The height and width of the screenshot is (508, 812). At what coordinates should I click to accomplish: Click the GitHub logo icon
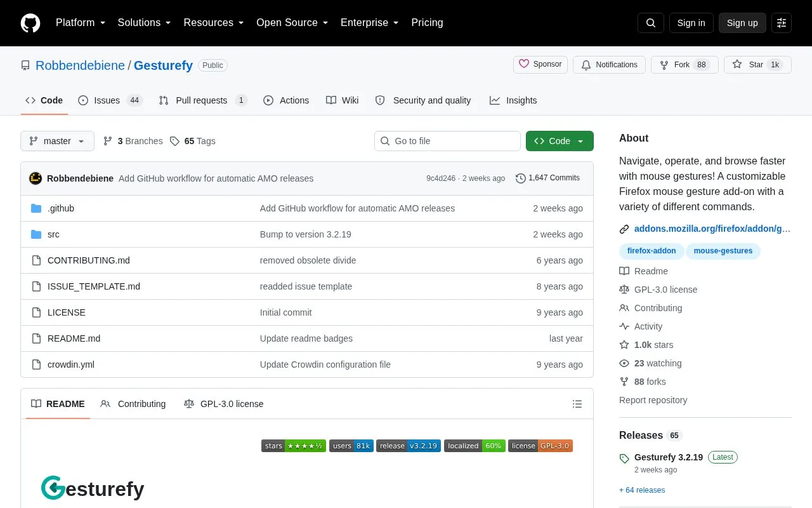[30, 23]
